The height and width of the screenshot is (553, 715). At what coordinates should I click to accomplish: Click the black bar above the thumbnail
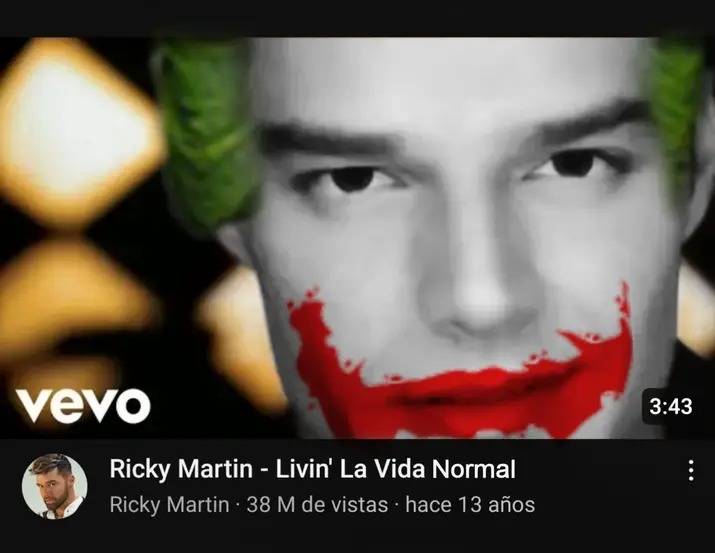coord(358,18)
